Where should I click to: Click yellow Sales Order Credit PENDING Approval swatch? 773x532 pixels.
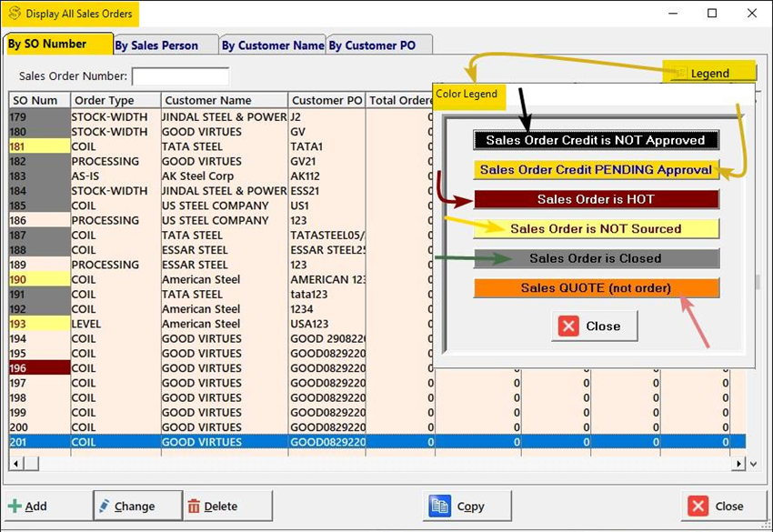coord(596,170)
